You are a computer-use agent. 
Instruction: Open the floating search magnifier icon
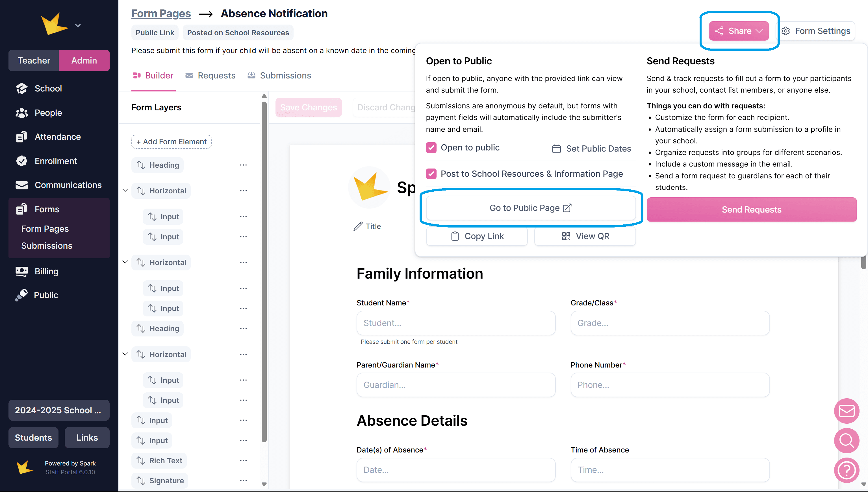(846, 440)
